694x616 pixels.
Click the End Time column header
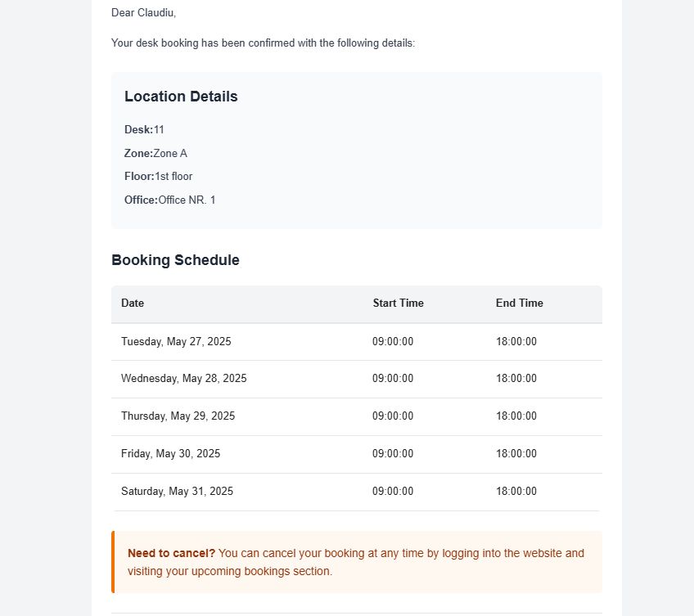(x=519, y=303)
